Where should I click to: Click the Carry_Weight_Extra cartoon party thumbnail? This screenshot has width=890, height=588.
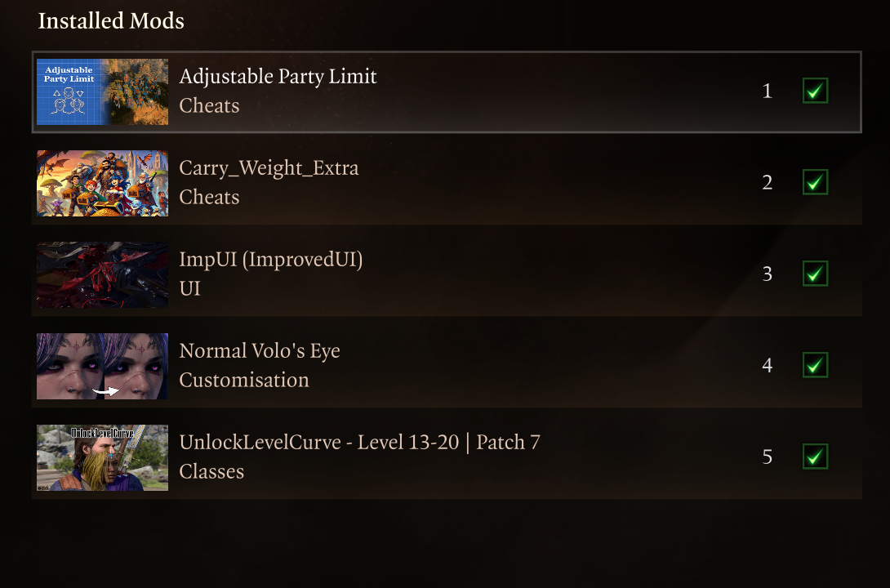tap(102, 183)
